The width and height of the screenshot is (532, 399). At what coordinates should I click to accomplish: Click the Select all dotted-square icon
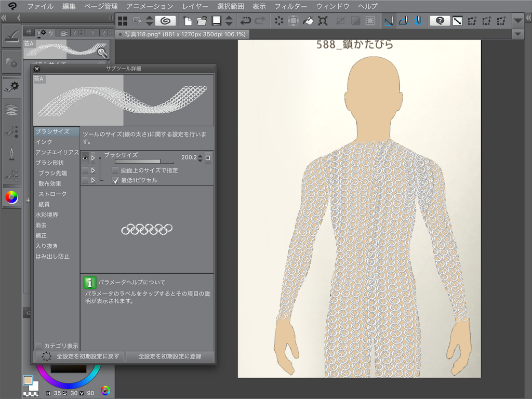(x=370, y=21)
